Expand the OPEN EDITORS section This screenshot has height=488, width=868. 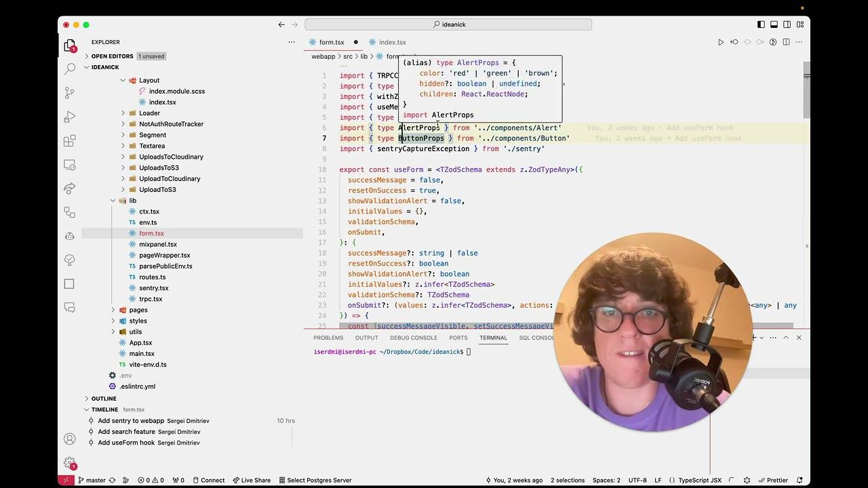click(193, 56)
